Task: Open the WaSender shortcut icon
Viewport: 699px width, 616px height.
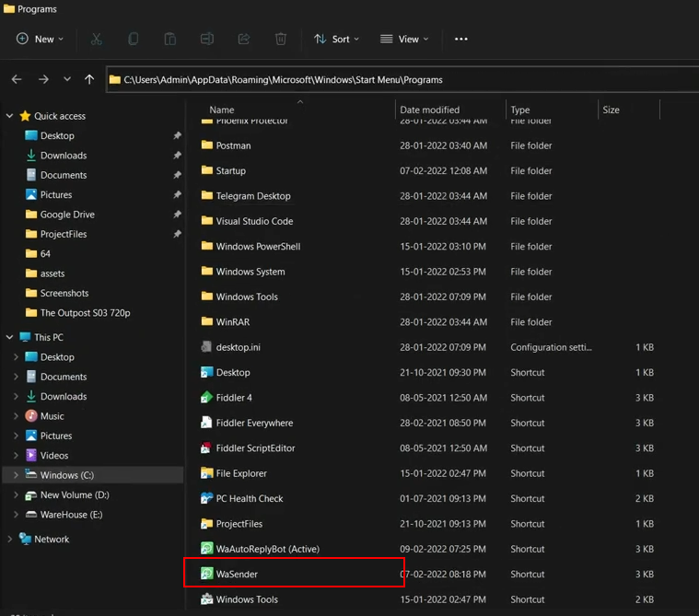Action: [207, 574]
